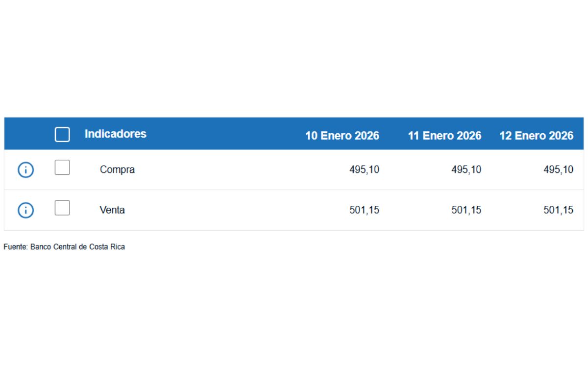
Task: Click the Venta value for 12 Enero
Action: (x=560, y=210)
